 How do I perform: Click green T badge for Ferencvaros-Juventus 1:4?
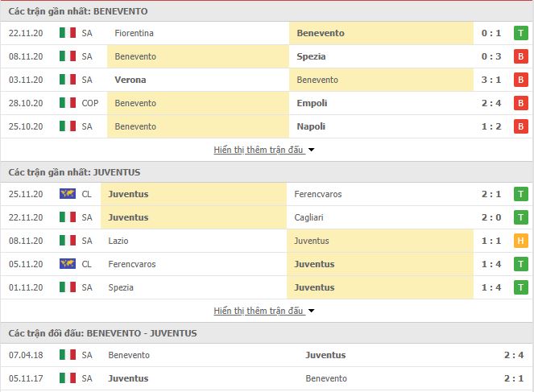coord(521,264)
